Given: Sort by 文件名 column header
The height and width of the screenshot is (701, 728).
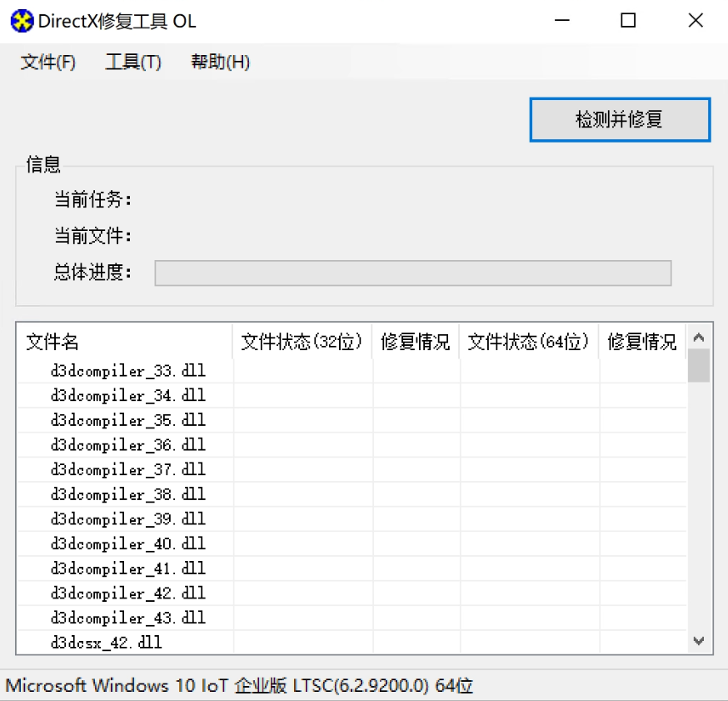Looking at the screenshot, I should [124, 342].
